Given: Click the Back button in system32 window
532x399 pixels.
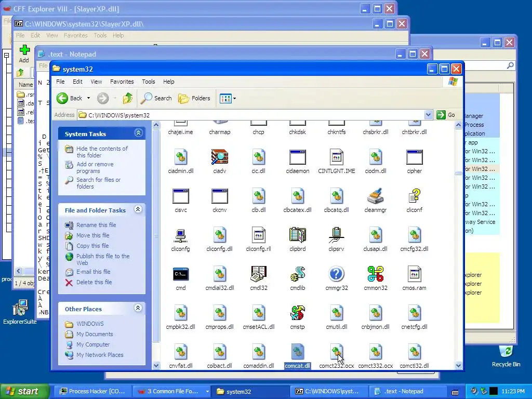Looking at the screenshot, I should pos(70,98).
